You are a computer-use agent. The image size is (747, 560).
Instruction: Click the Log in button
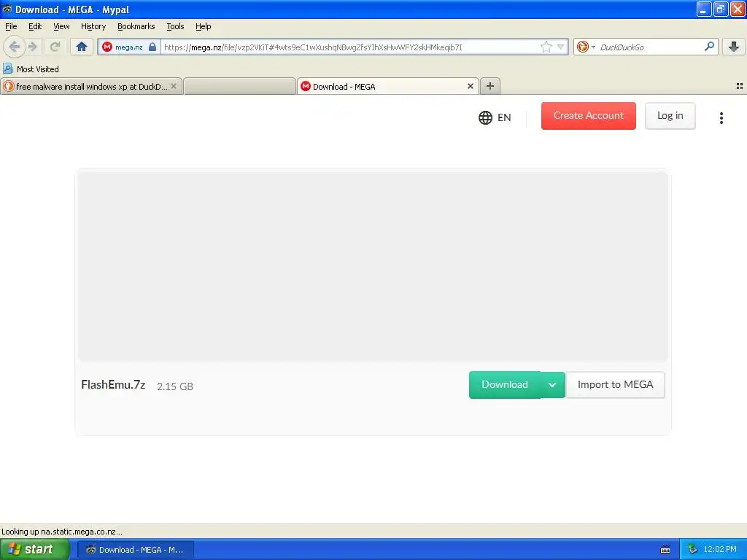(670, 116)
